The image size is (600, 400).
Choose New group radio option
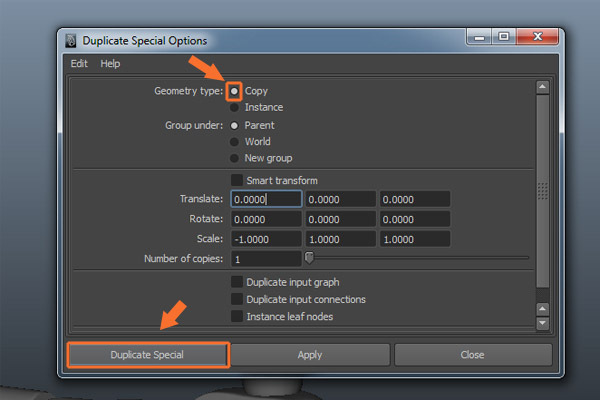point(235,158)
